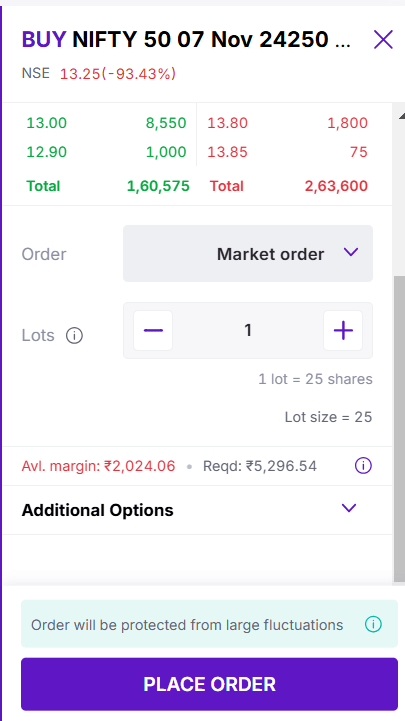The width and height of the screenshot is (405, 721).
Task: Show margin details via purple info icon
Action: [363, 466]
